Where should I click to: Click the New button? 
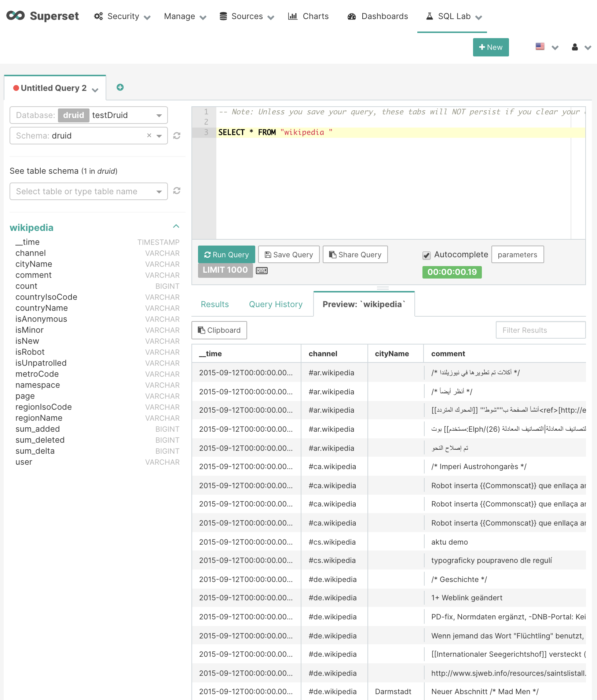(491, 47)
